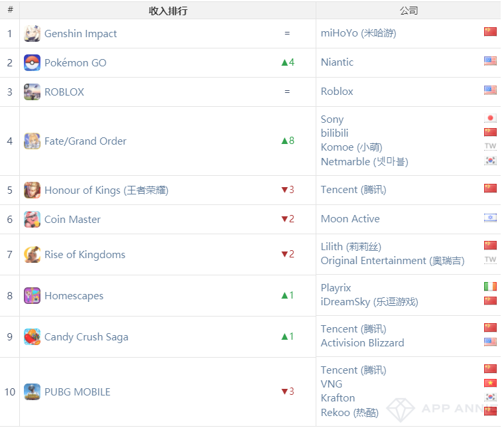Click the Korea flag next to Netmarble
The height and width of the screenshot is (428, 504).
click(490, 161)
